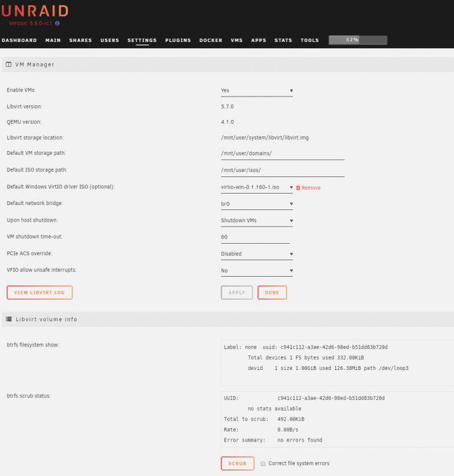
Task: Click the 'PCIe ACS override:' label
Action: [x=29, y=253]
